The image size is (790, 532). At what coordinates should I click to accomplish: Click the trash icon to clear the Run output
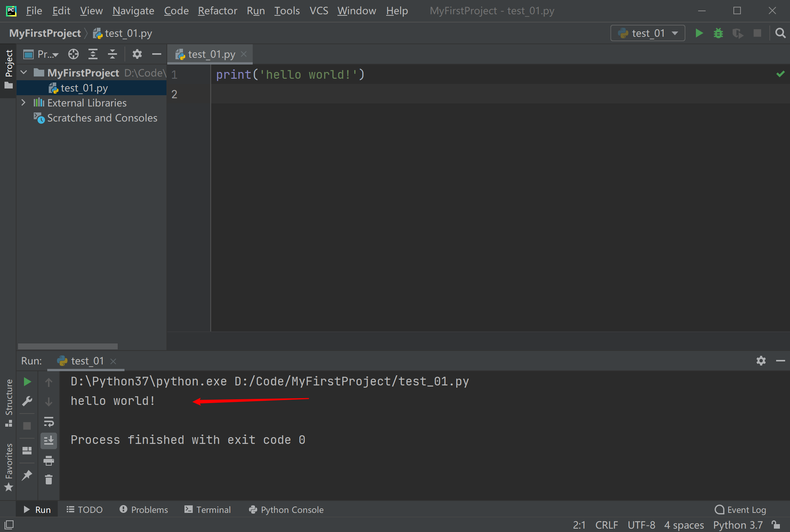tap(49, 480)
